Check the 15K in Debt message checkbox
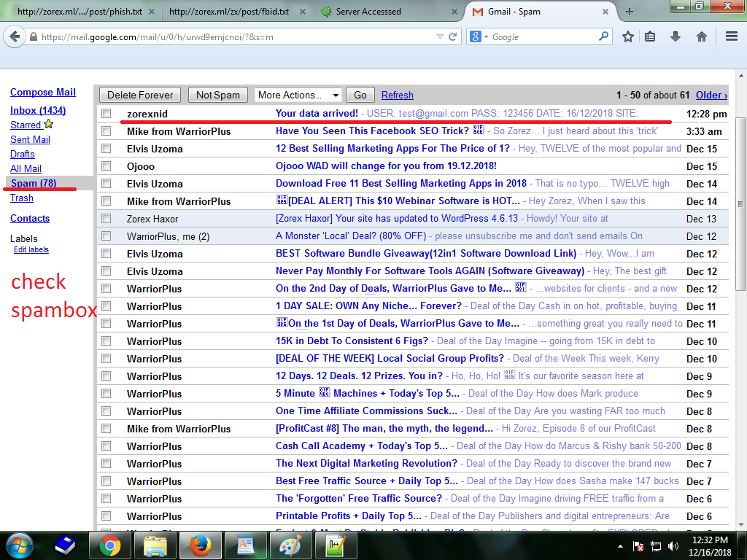747x560 pixels. tap(107, 341)
